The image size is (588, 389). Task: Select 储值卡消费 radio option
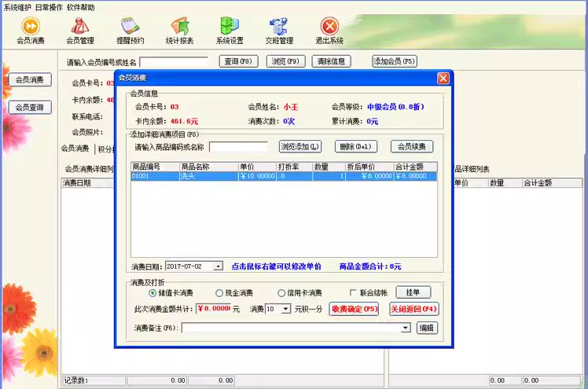point(153,293)
